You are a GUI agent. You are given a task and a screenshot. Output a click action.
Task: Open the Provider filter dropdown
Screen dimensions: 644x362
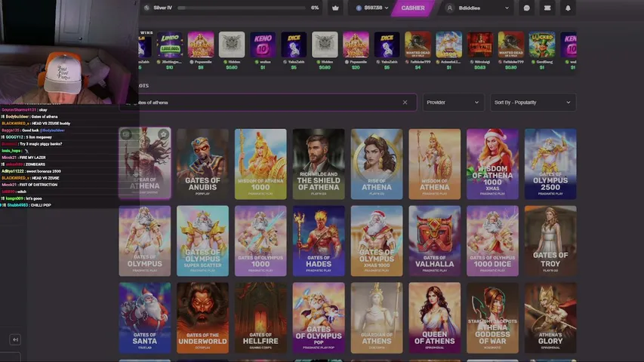(452, 103)
